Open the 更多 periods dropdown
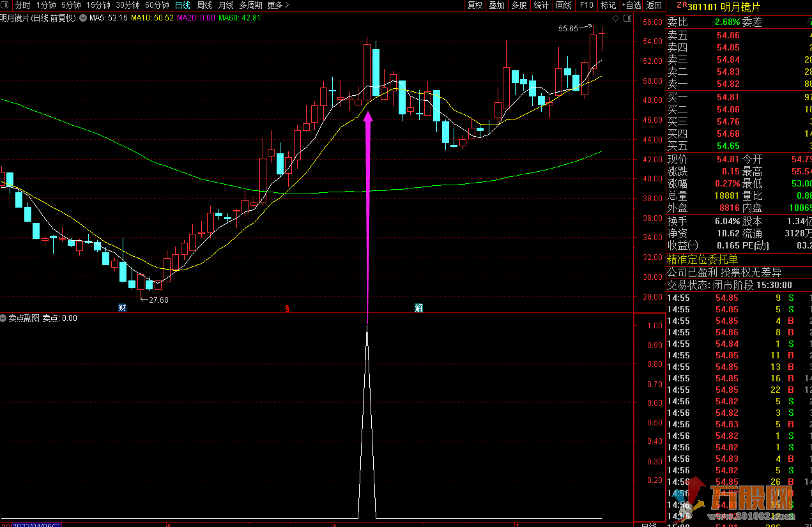The width and height of the screenshot is (812, 527). click(x=278, y=5)
